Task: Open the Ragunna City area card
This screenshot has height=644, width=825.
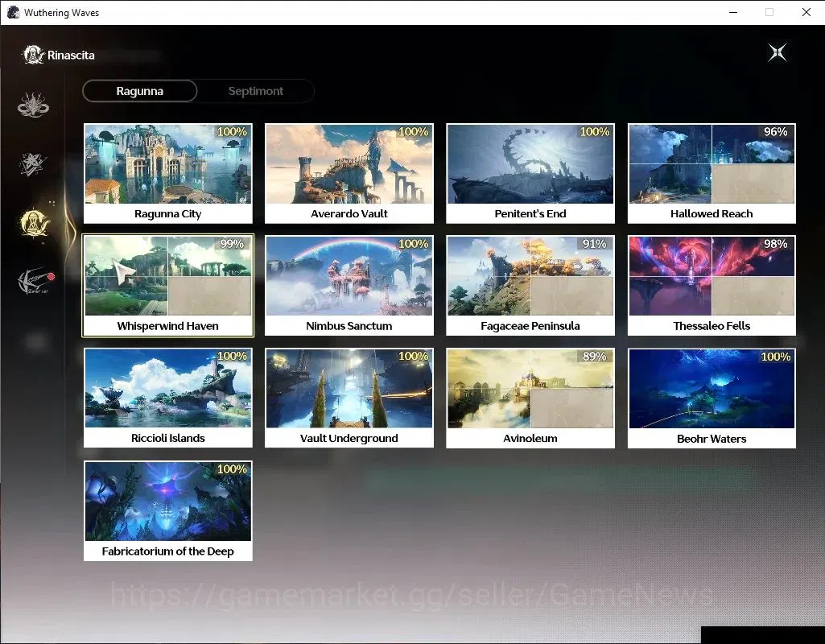Action: pyautogui.click(x=168, y=174)
